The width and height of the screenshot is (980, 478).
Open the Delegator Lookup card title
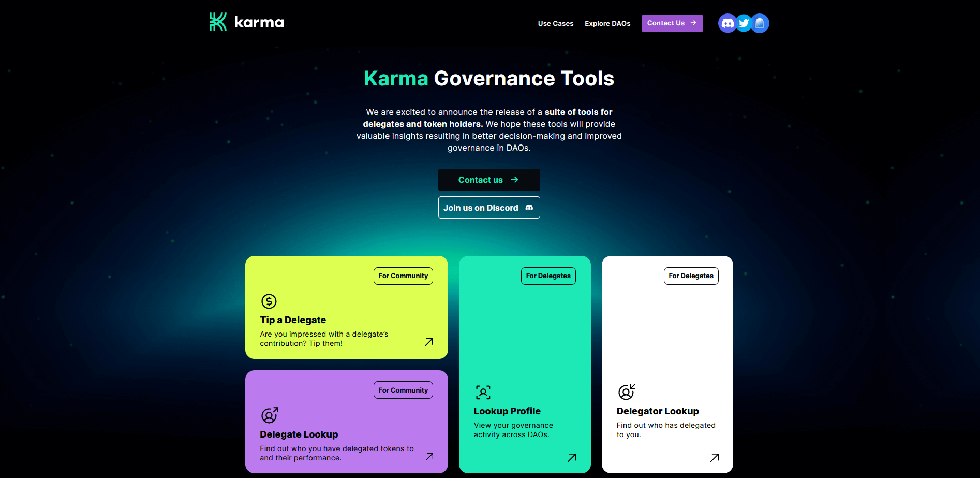click(658, 411)
